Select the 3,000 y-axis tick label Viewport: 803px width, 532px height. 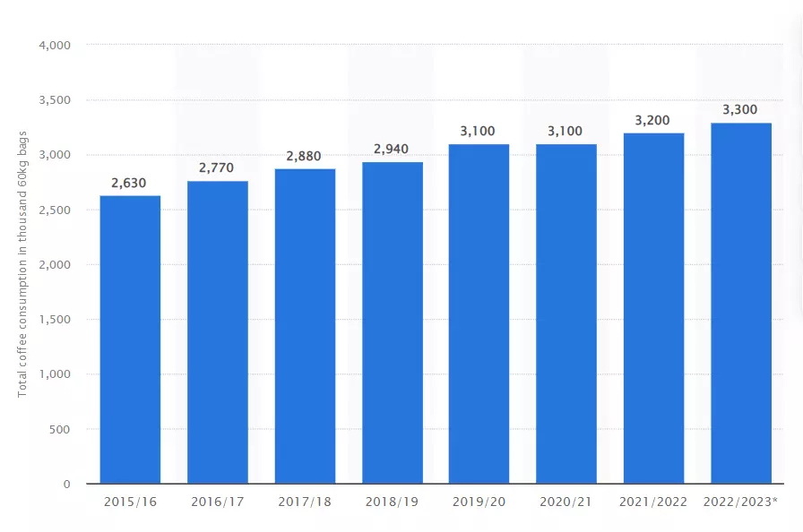[55, 155]
